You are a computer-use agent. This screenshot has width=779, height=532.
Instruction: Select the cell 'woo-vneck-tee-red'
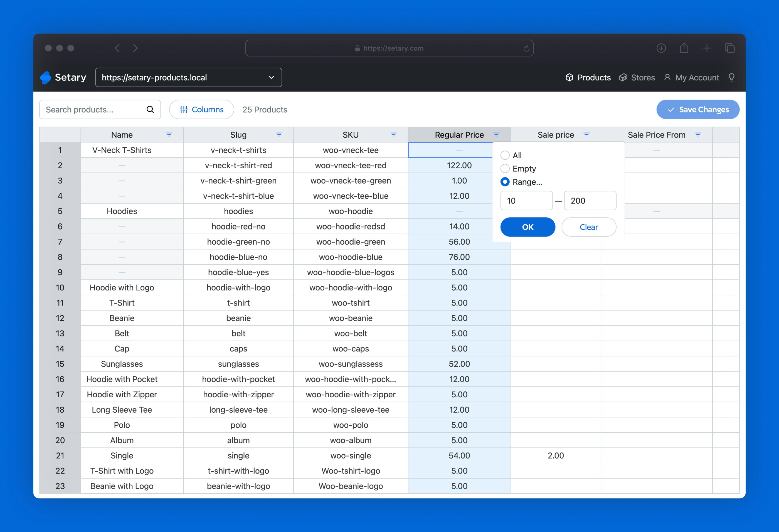click(x=351, y=165)
